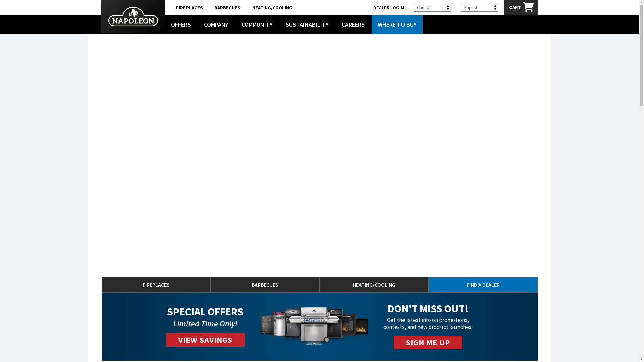Screen dimensions: 644x362
Task: Select the Heating/Cooling tab below the banner
Action: point(374,285)
